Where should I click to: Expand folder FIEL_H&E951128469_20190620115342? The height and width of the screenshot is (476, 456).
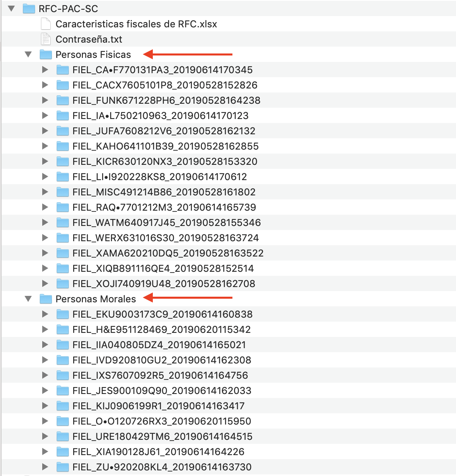point(45,329)
